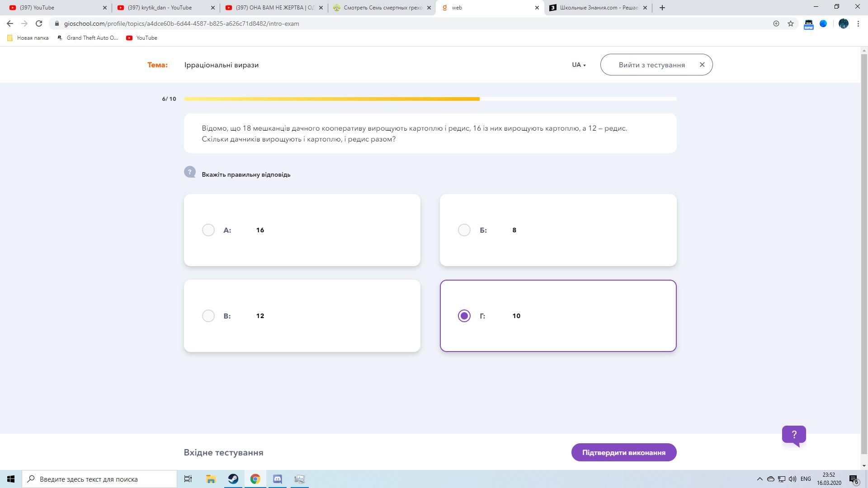868x488 pixels.
Task: Click the X icon in exit testing button
Action: pos(702,65)
